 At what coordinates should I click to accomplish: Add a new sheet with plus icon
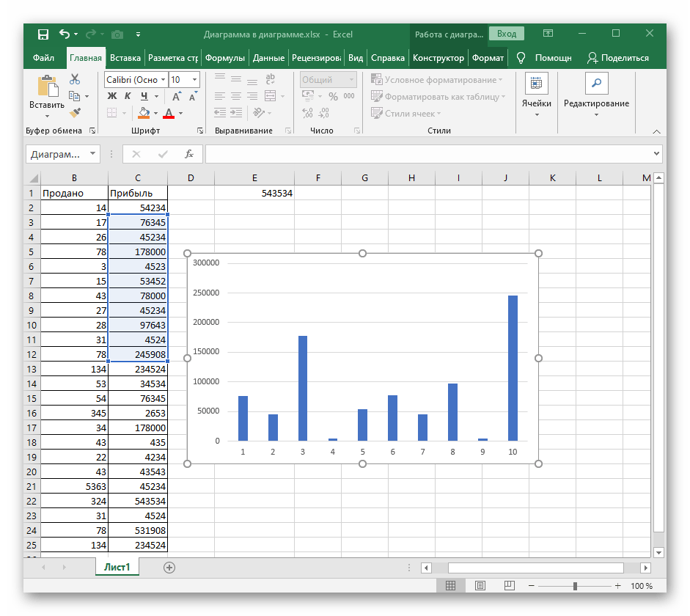pos(169,567)
